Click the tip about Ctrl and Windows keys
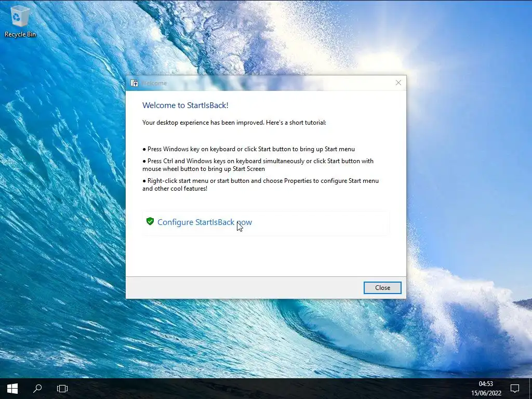This screenshot has width=532, height=399. pos(258,165)
